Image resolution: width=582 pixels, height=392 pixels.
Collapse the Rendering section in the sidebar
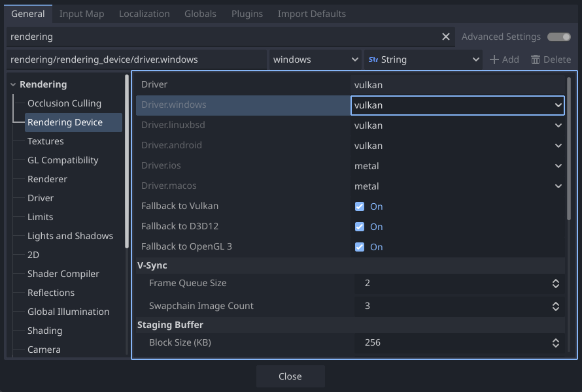coord(12,84)
